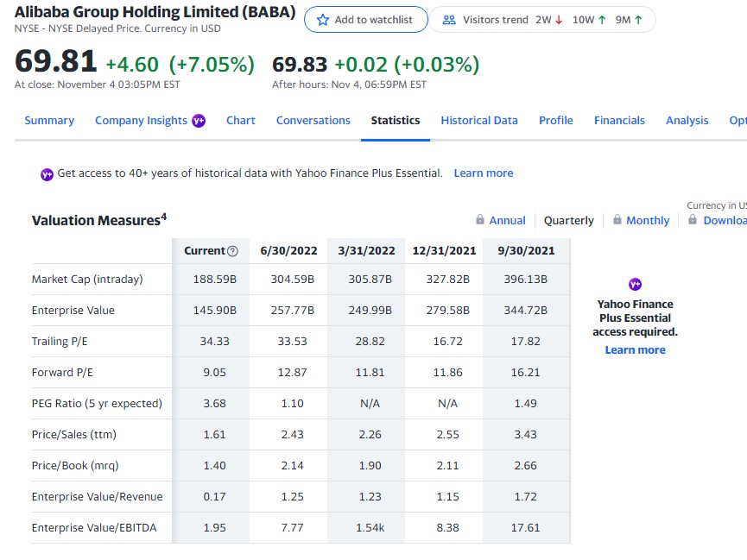Viewport: 747px width, 560px height.
Task: Open the Learn more link in the banner
Action: (484, 173)
